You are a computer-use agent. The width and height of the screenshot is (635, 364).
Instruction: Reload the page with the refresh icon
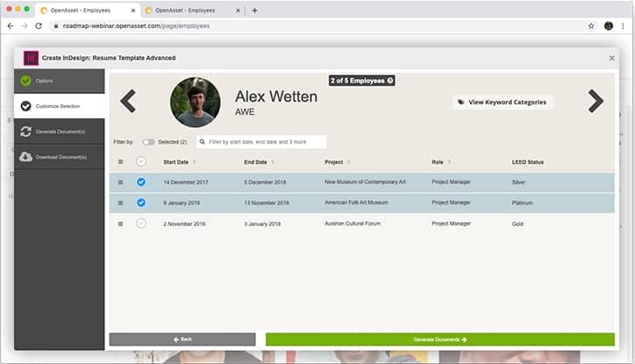pyautogui.click(x=39, y=26)
